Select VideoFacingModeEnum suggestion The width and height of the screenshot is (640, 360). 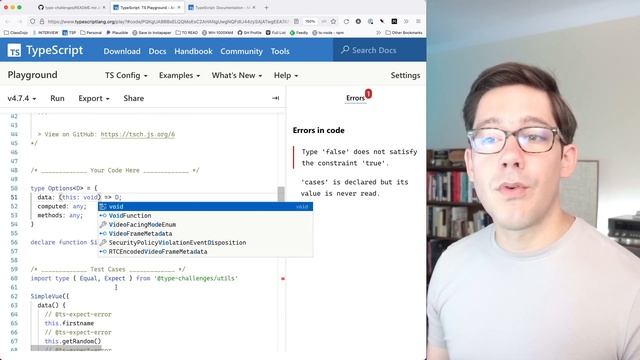205,224
